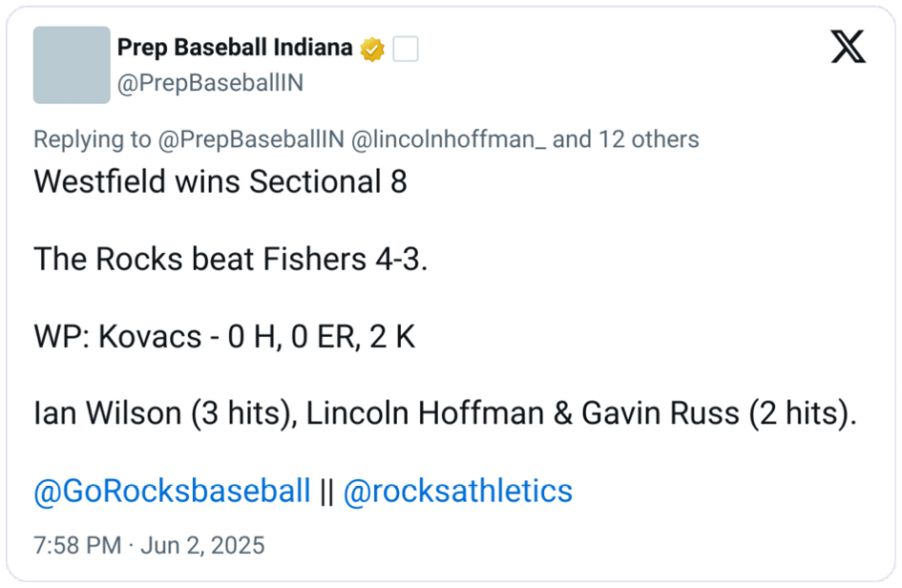Visit the @rocksathletics mention link
The width and height of the screenshot is (902, 588).
tap(457, 491)
